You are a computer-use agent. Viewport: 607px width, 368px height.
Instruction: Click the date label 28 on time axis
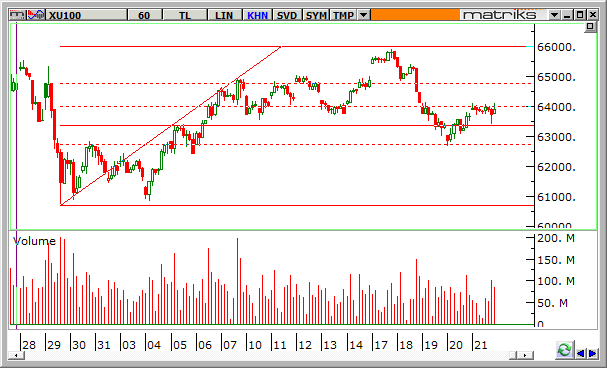coord(29,344)
